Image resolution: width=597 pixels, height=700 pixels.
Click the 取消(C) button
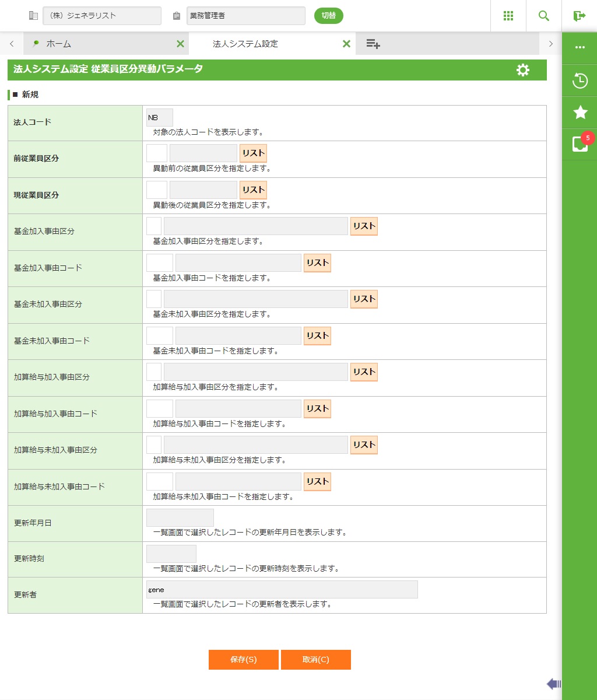pos(315,660)
